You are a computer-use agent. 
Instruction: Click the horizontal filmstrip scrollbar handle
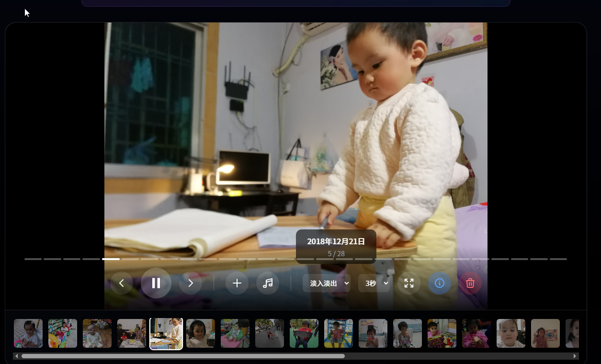pyautogui.click(x=183, y=356)
